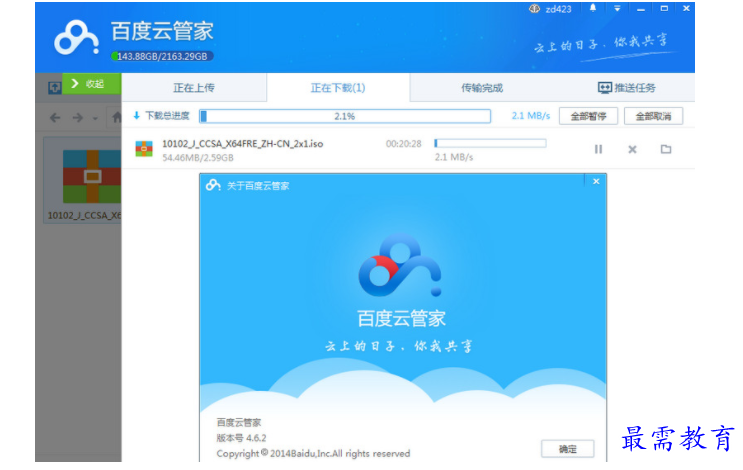Open the title bar dropdown menu arrow
This screenshot has width=743, height=470.
tap(617, 9)
